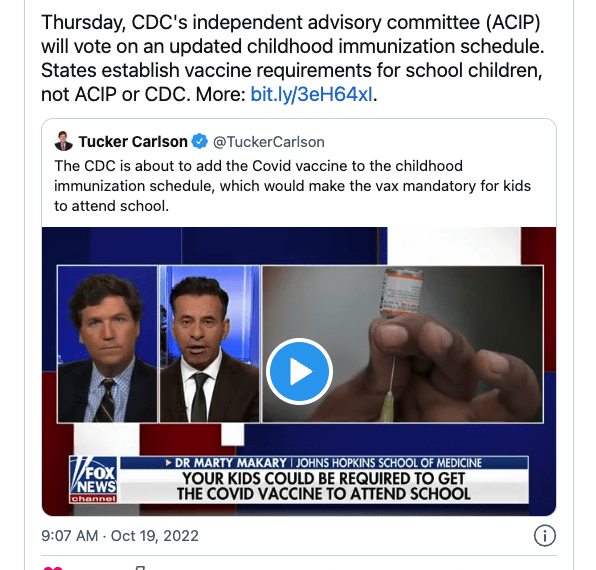Click the vaccine vial video panel
596x570 pixels.
[403, 344]
